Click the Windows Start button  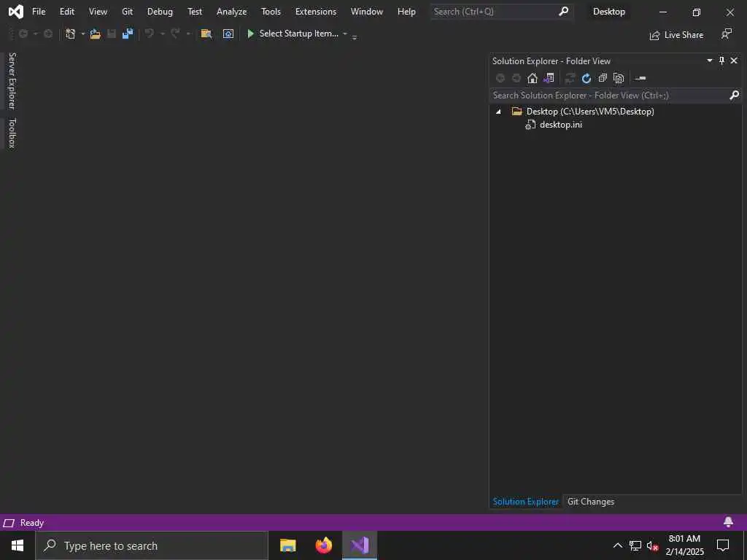point(18,545)
